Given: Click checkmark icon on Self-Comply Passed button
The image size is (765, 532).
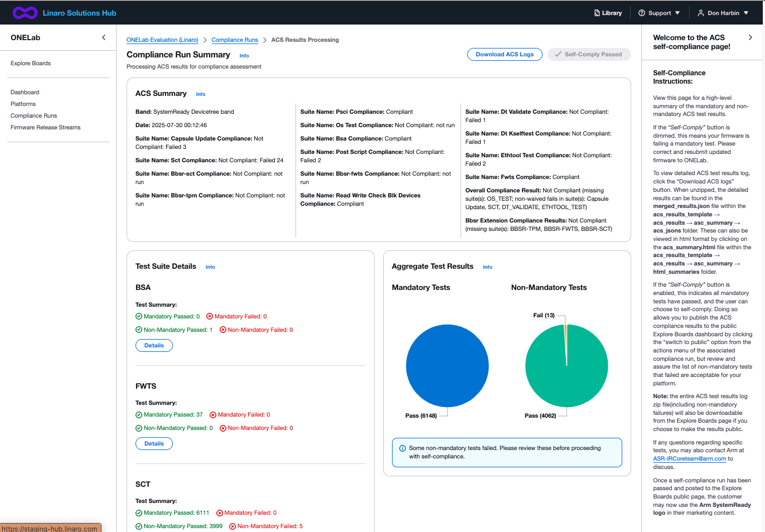Looking at the screenshot, I should [558, 54].
